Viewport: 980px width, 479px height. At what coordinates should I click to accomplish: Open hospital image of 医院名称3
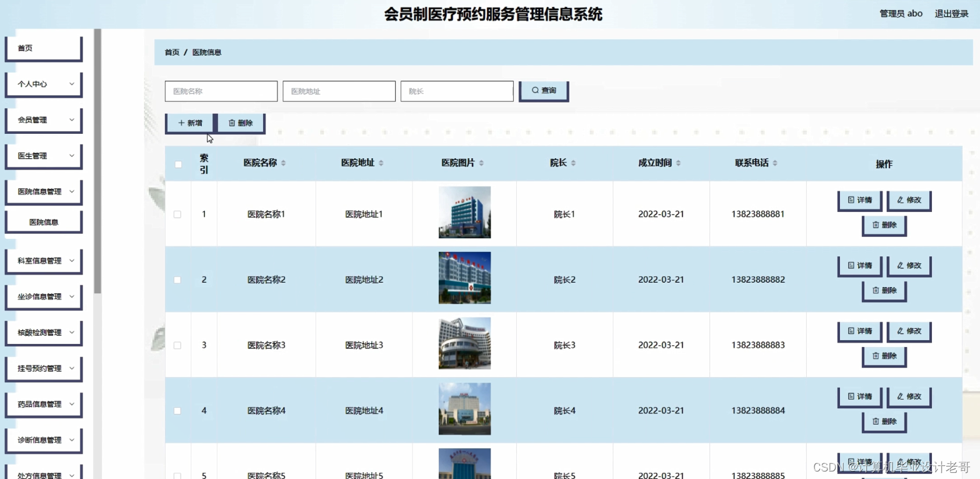click(x=464, y=343)
